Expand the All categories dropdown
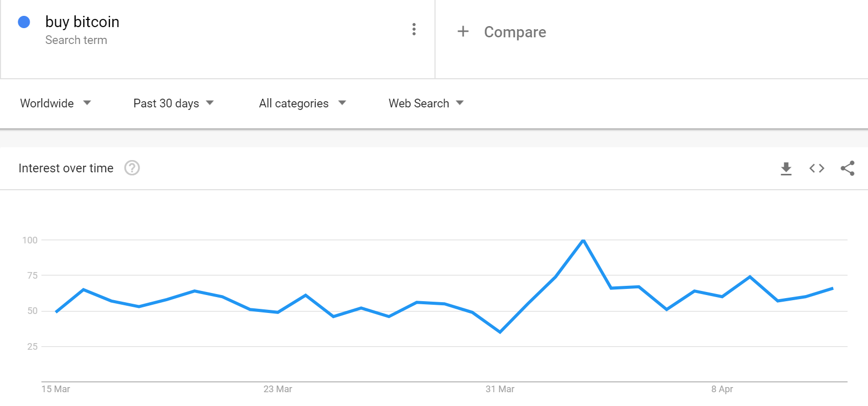This screenshot has width=868, height=406. pos(303,103)
